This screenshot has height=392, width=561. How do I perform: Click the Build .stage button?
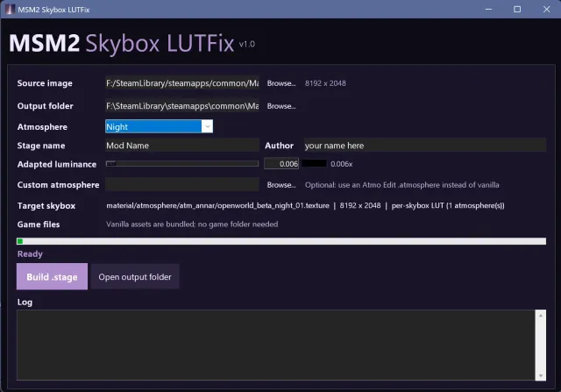52,277
